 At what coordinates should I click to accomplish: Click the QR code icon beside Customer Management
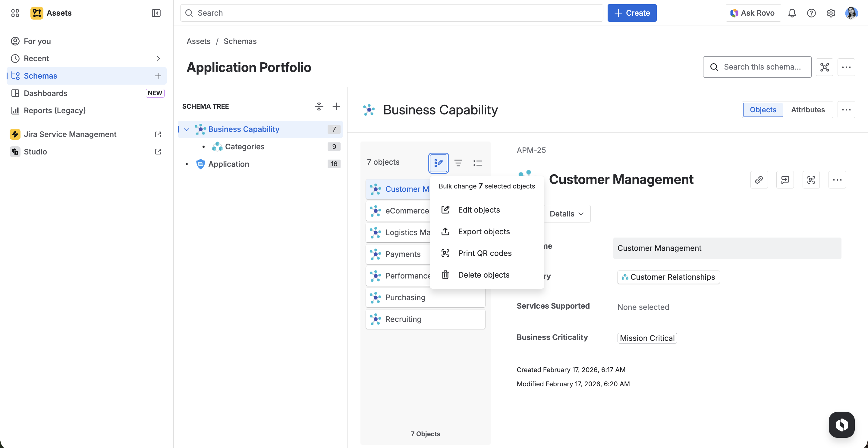pos(811,180)
